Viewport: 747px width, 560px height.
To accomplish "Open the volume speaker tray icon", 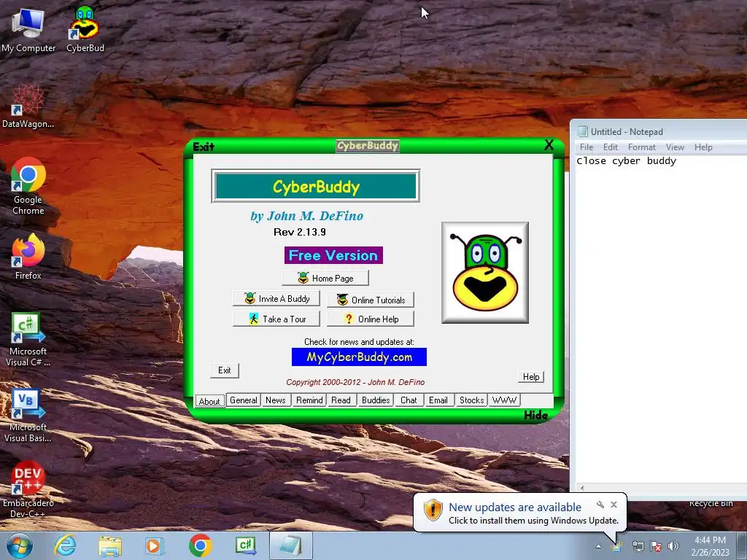I will point(673,546).
